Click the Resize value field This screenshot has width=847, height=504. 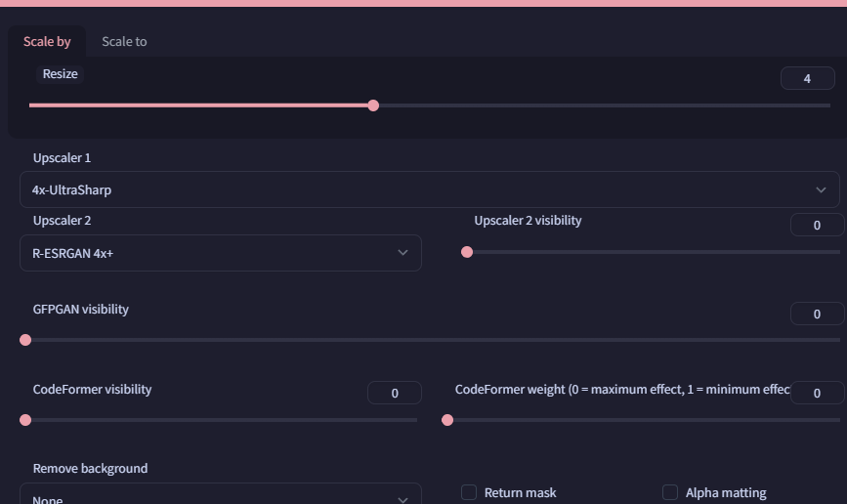coord(807,78)
